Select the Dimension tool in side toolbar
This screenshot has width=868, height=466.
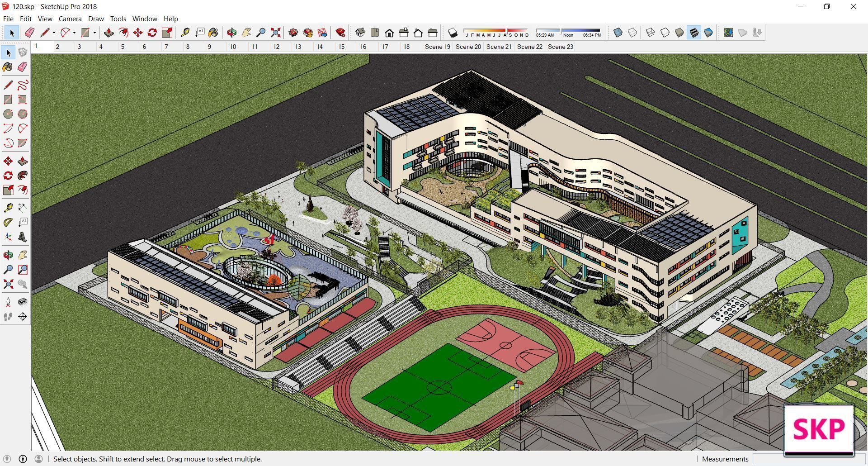pyautogui.click(x=23, y=208)
